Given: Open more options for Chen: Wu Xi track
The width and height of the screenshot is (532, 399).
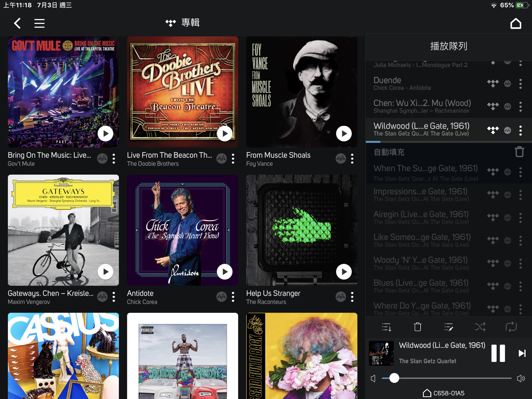Looking at the screenshot, I should (x=521, y=106).
